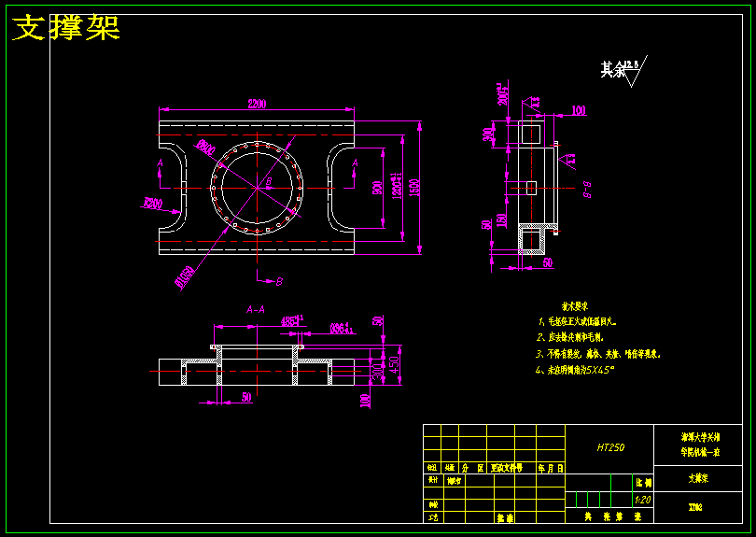This screenshot has width=756, height=537.
Task: Select the "A-A" section view label
Action: click(256, 310)
